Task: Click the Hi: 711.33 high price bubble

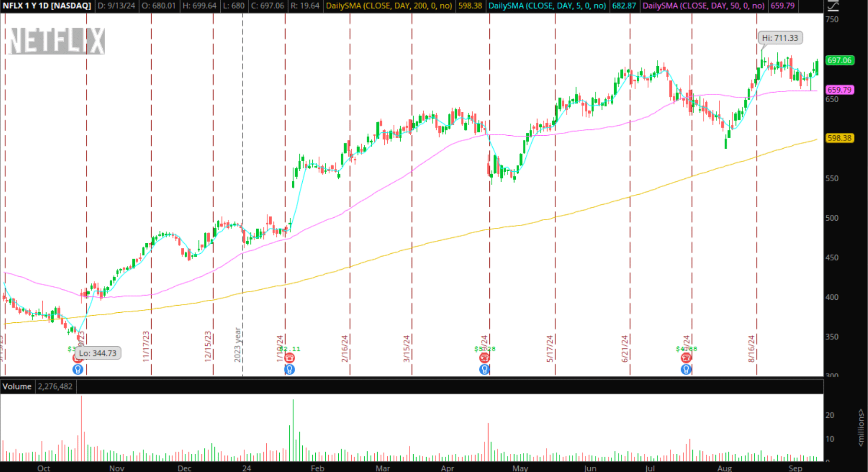Action: tap(780, 38)
